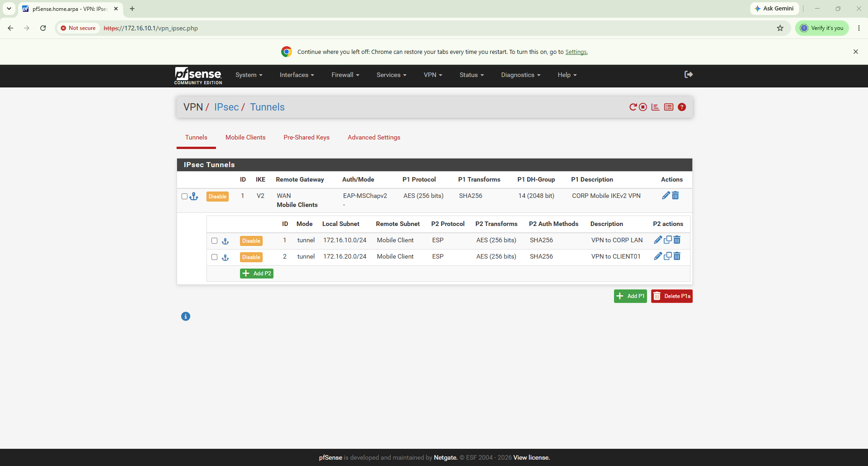
Task: Expand the Interfaces menu
Action: pyautogui.click(x=297, y=75)
